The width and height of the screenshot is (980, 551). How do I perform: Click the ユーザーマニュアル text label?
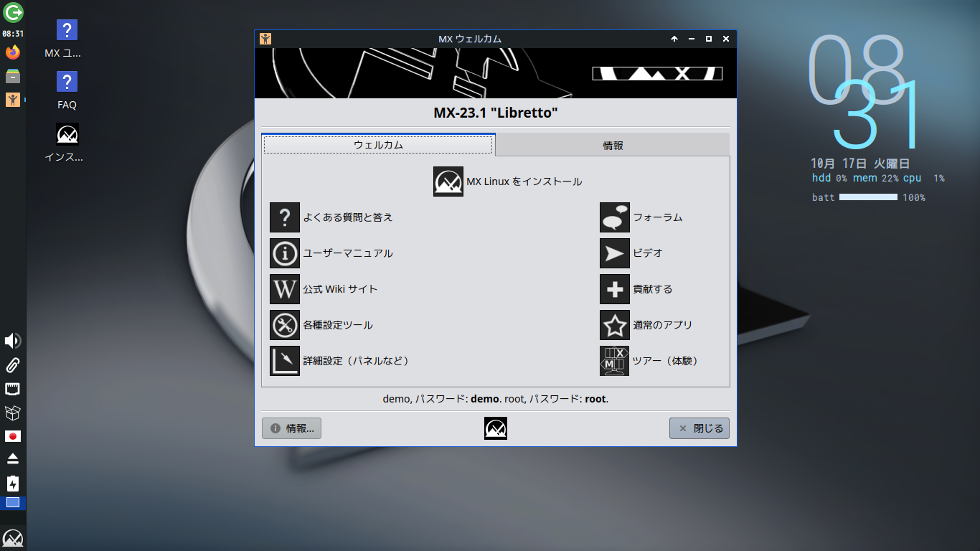tap(348, 253)
